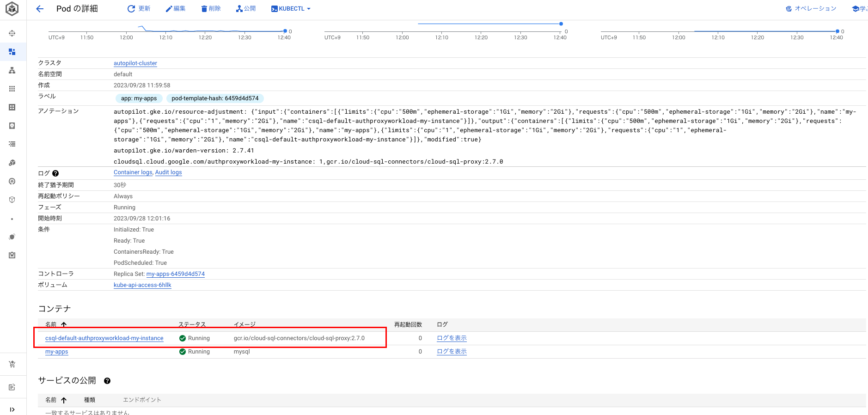The width and height of the screenshot is (868, 415).
Task: Click the Ready: True condition text
Action: pyautogui.click(x=129, y=241)
